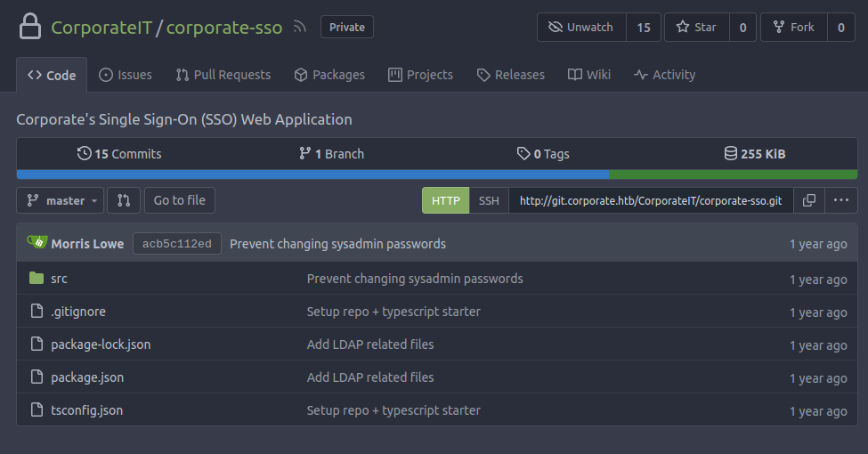The width and height of the screenshot is (868, 454).
Task: Open the 15 Commits history
Action: point(119,154)
